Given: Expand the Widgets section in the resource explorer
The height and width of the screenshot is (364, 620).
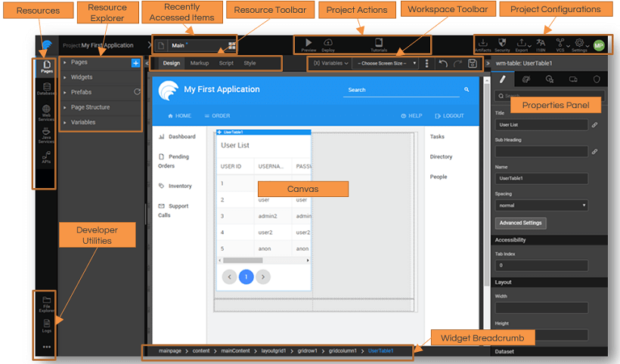Looking at the screenshot, I should tap(82, 77).
